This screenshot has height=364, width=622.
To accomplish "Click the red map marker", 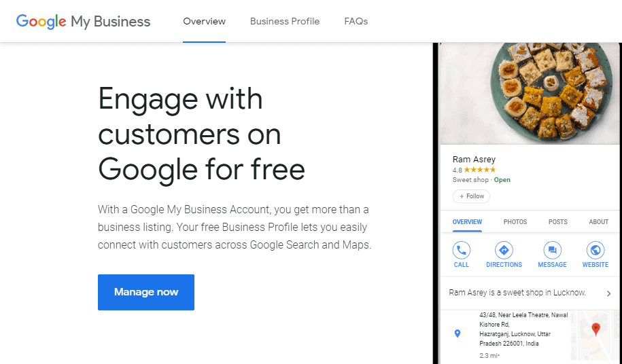I will point(596,329).
